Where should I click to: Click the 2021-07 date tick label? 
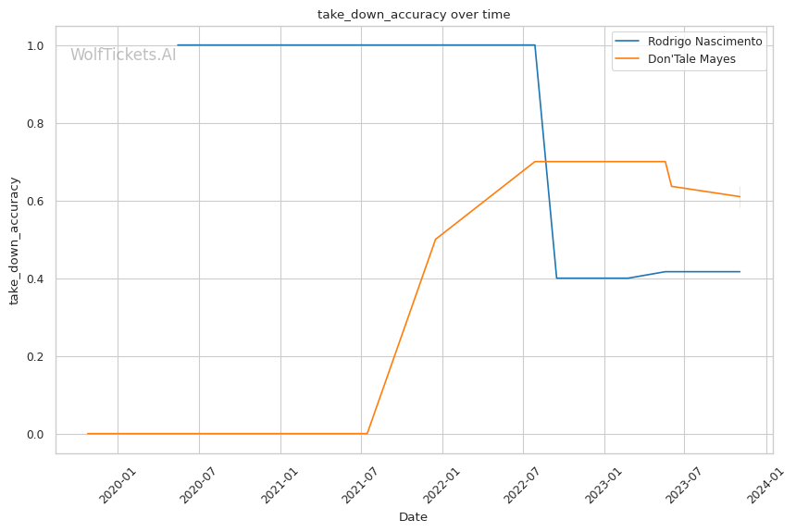[360, 481]
